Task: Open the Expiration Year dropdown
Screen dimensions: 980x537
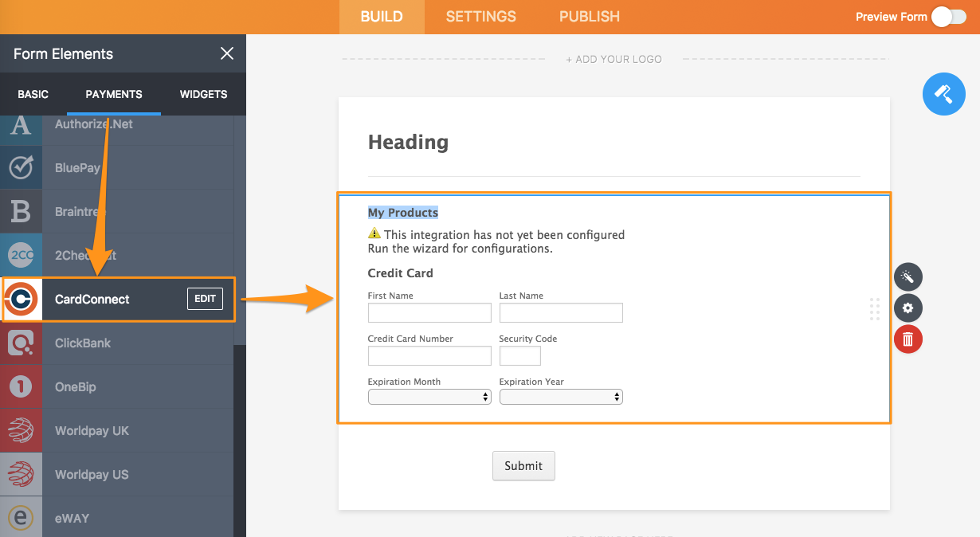Action: [x=561, y=397]
